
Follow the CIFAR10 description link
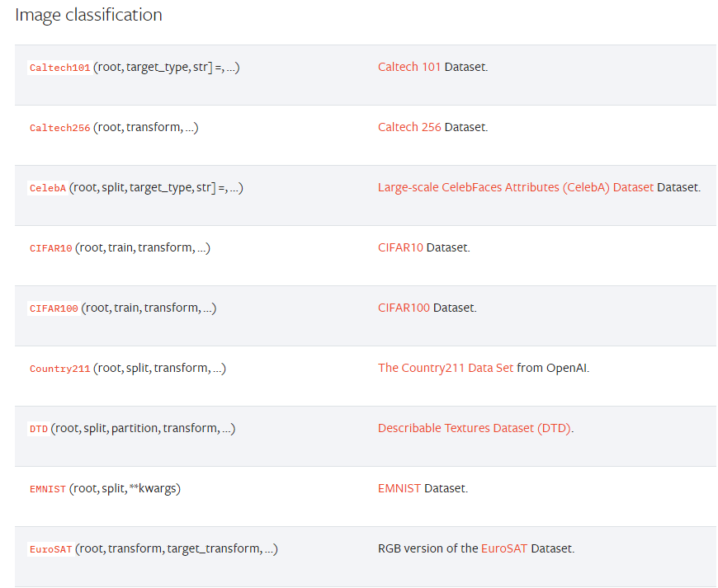[400, 247]
